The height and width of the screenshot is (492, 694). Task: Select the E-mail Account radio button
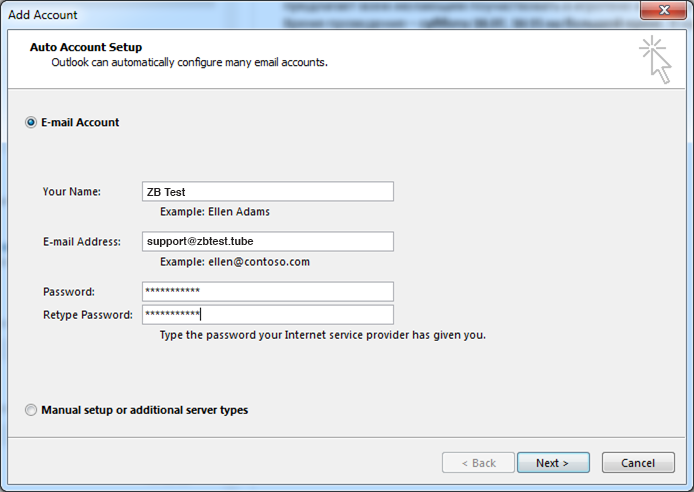point(31,123)
